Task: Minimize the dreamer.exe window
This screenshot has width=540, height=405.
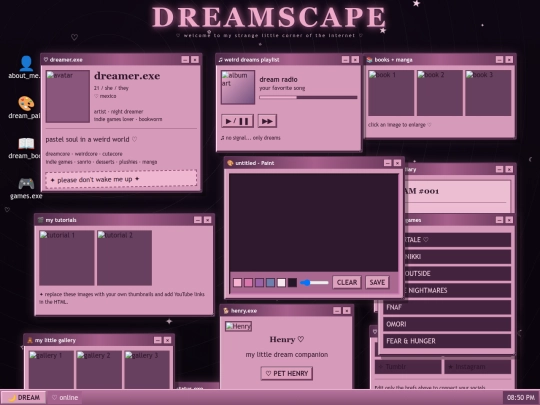Action: point(185,60)
